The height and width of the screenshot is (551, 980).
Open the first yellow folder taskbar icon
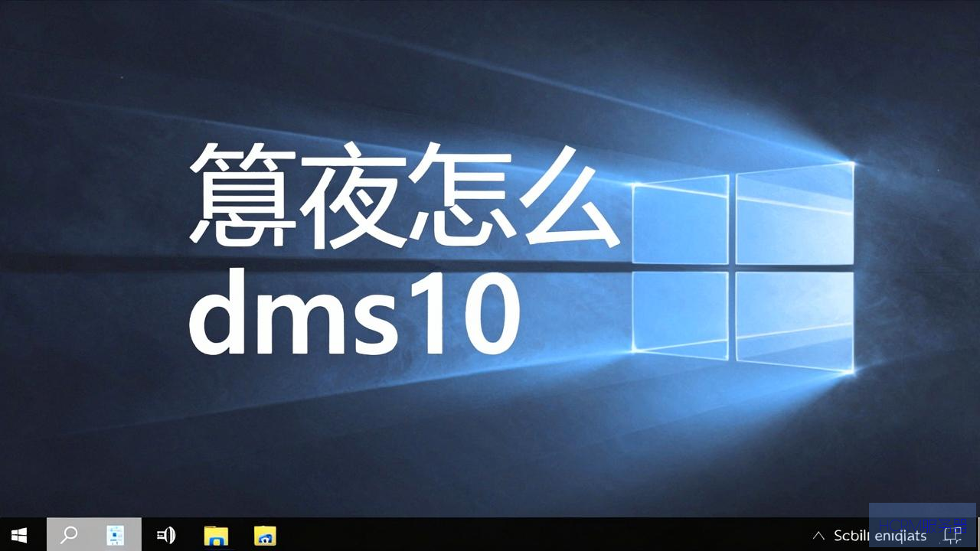point(216,536)
